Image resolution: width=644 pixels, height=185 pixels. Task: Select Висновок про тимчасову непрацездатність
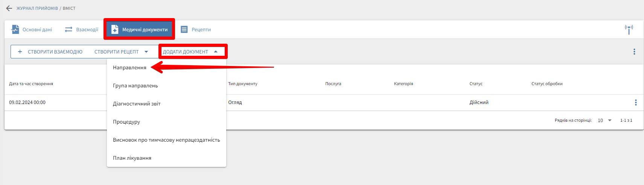(x=166, y=140)
